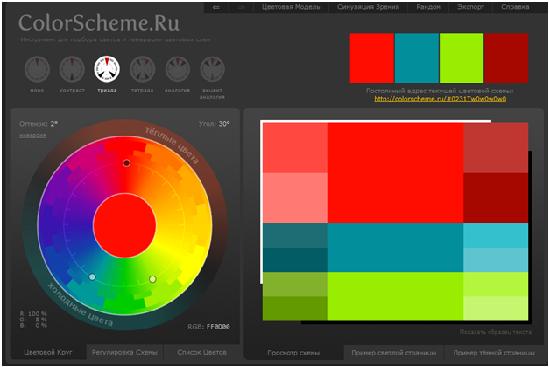Select the акцент аналогия scheme icon

pos(213,69)
